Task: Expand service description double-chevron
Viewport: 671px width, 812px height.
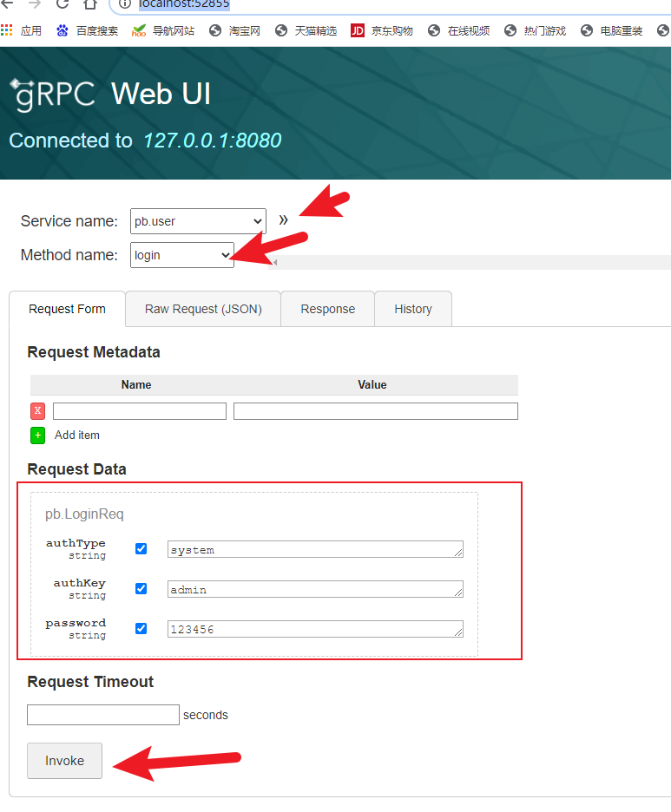Action: pyautogui.click(x=283, y=220)
